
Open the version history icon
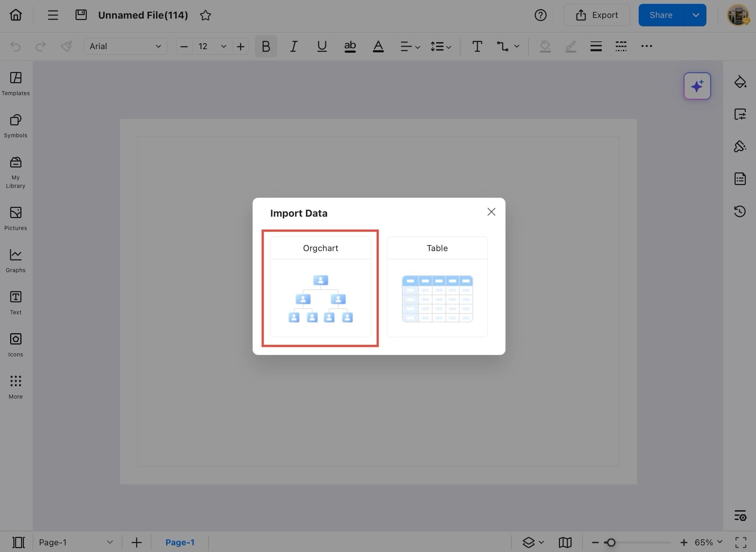pyautogui.click(x=740, y=211)
